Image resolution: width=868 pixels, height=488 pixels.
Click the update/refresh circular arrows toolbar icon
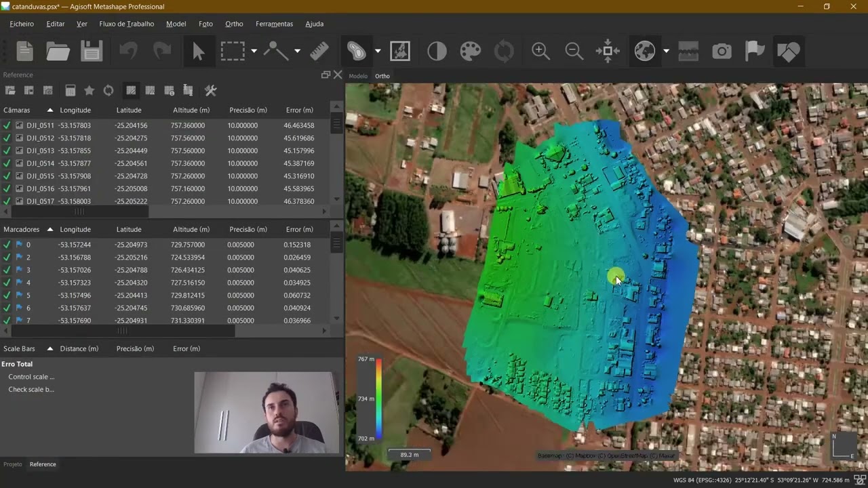504,52
